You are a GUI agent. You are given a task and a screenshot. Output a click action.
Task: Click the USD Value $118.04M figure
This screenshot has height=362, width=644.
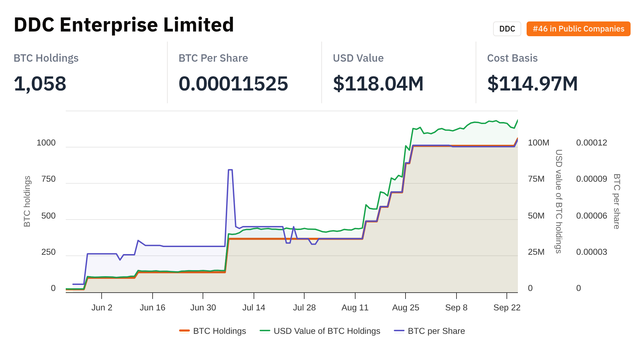tap(378, 84)
